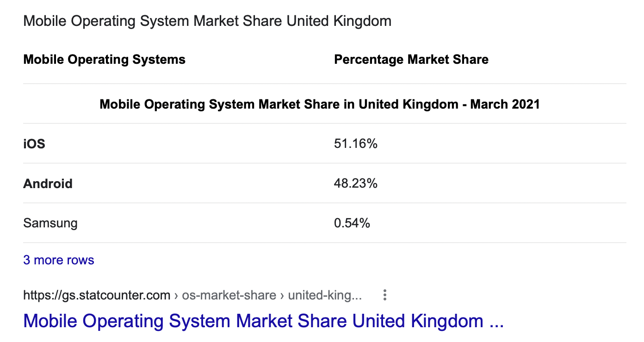Select the 48.23% market share value

click(355, 184)
